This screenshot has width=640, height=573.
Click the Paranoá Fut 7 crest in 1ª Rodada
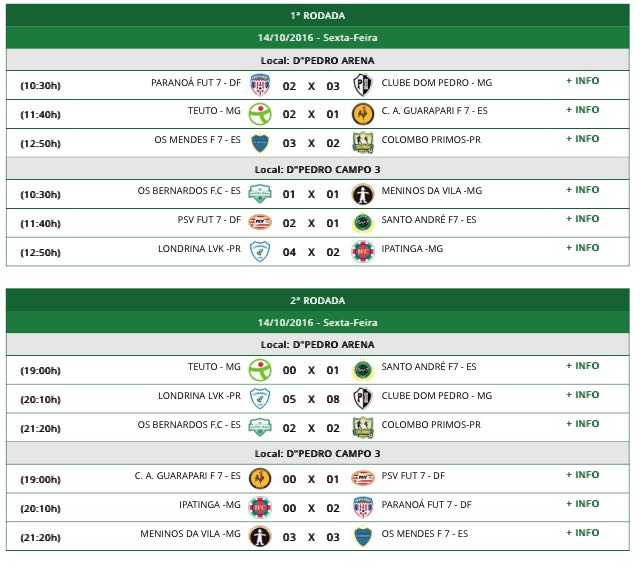[x=260, y=85]
